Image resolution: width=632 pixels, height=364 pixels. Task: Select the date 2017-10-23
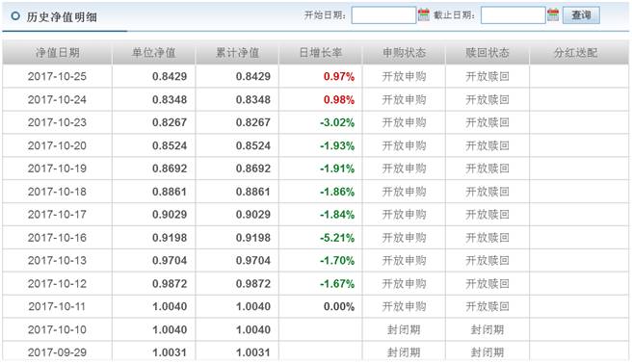coord(57,122)
